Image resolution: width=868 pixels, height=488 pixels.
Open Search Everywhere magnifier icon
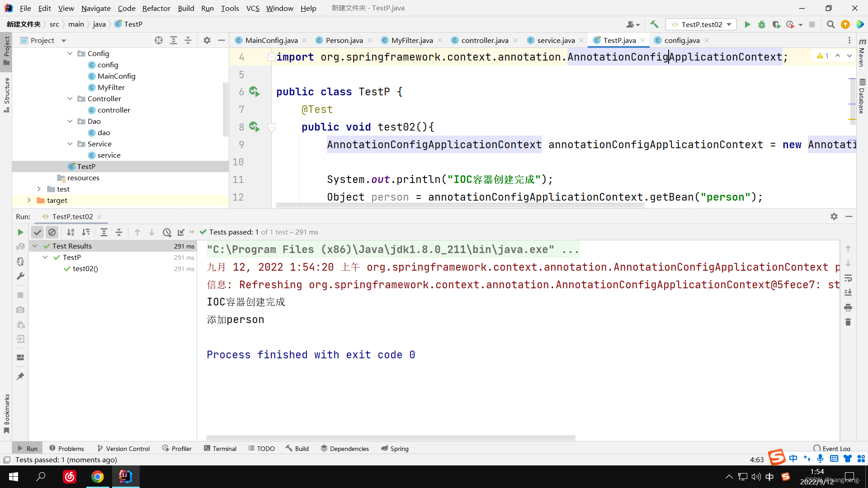(x=830, y=24)
